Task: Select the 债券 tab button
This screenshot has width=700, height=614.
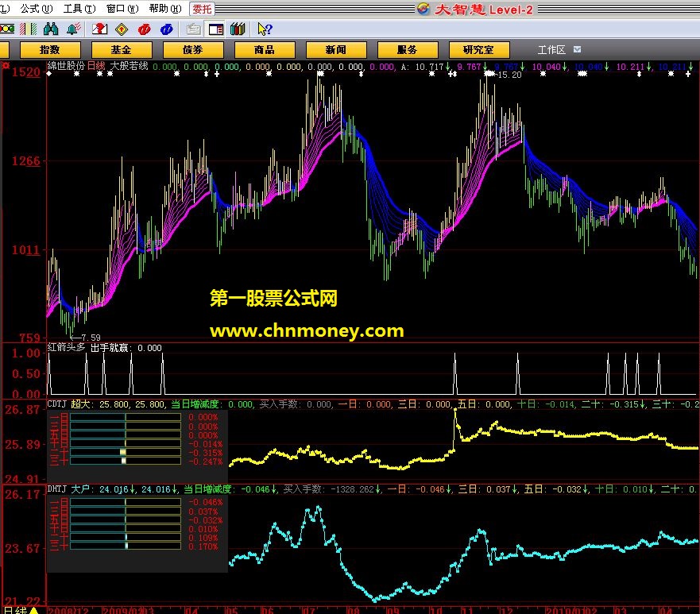Action: pos(193,49)
